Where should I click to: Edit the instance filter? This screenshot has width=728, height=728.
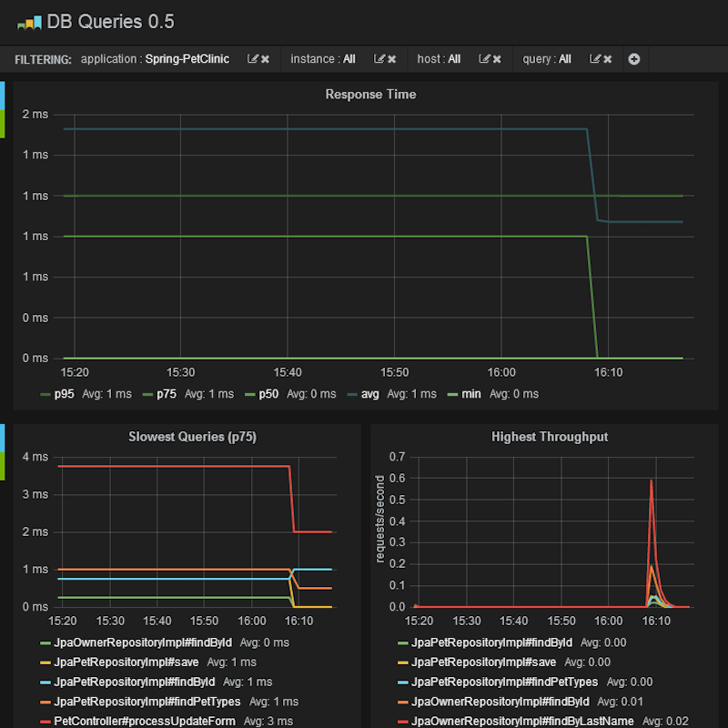click(x=379, y=59)
